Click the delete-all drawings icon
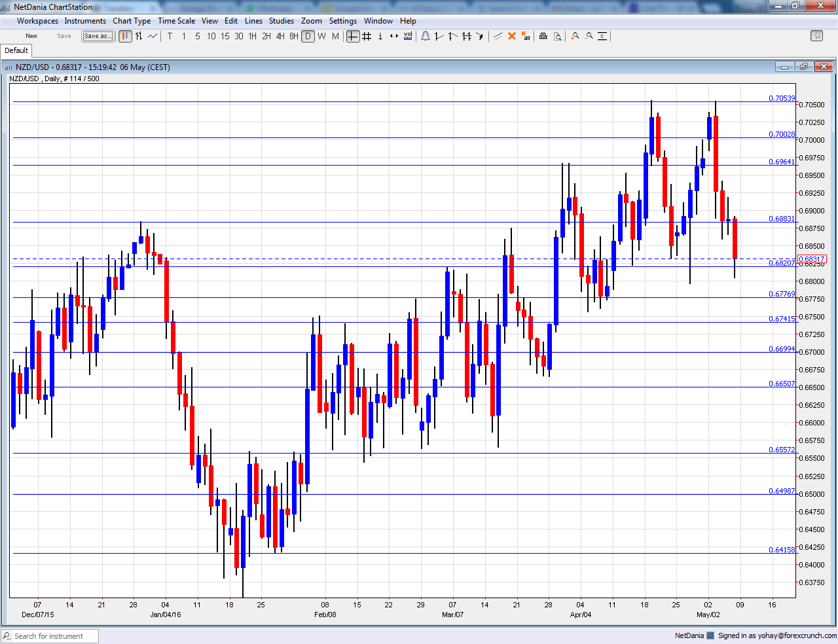 526,36
